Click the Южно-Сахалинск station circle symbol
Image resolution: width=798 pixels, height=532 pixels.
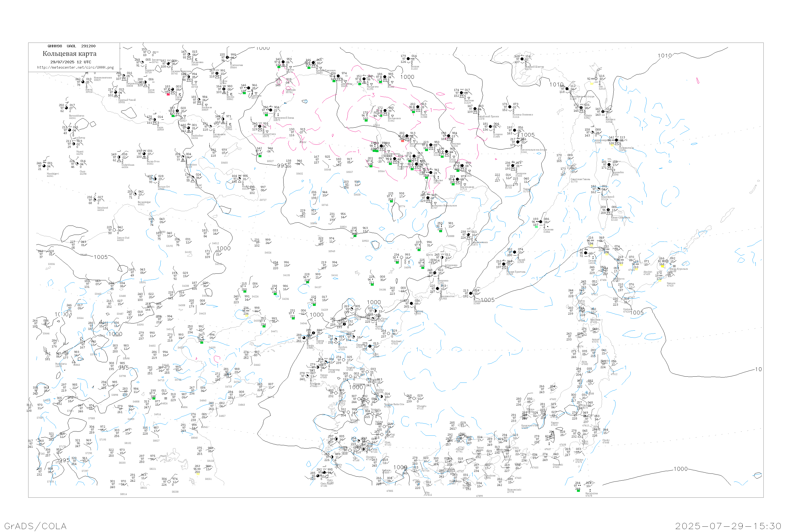[608, 210]
